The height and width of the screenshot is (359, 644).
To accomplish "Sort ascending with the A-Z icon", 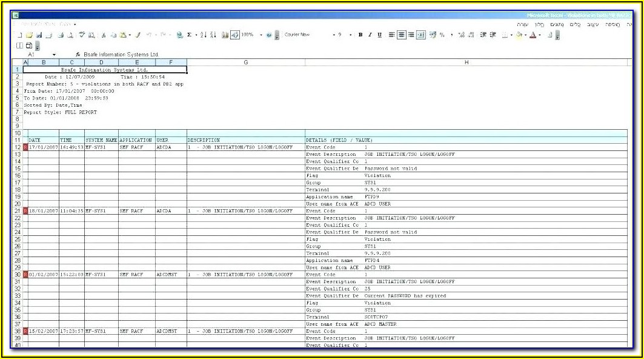I will [x=203, y=35].
